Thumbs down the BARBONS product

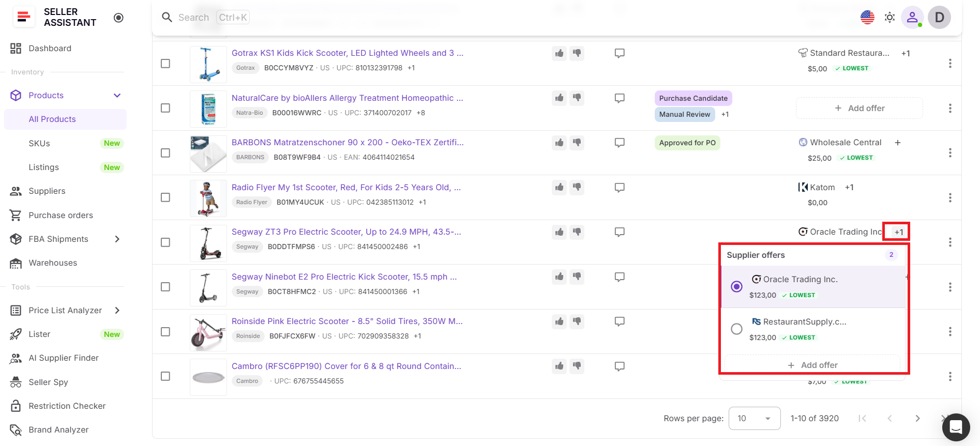click(577, 143)
